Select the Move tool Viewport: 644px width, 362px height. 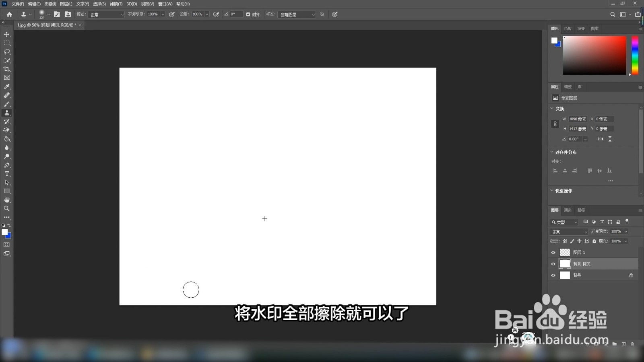pos(6,34)
